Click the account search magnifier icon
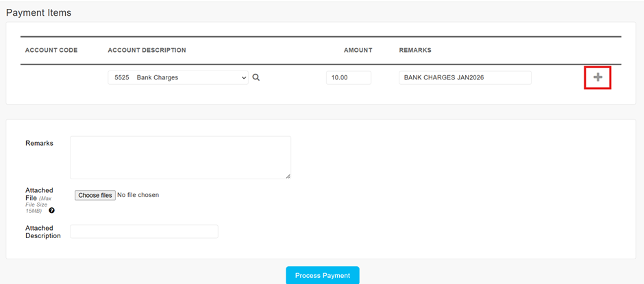The height and width of the screenshot is (284, 644). pos(256,78)
